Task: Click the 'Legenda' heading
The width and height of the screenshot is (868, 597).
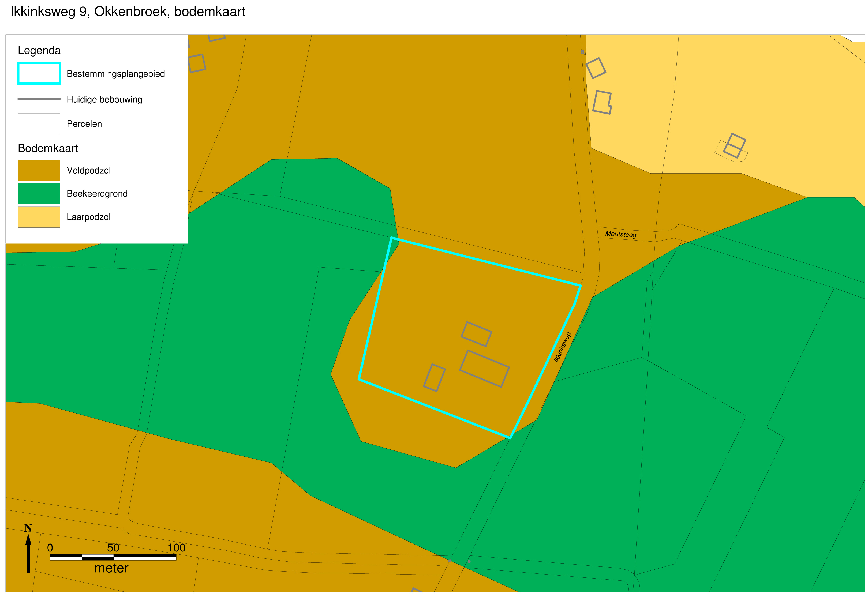Action: coord(39,51)
